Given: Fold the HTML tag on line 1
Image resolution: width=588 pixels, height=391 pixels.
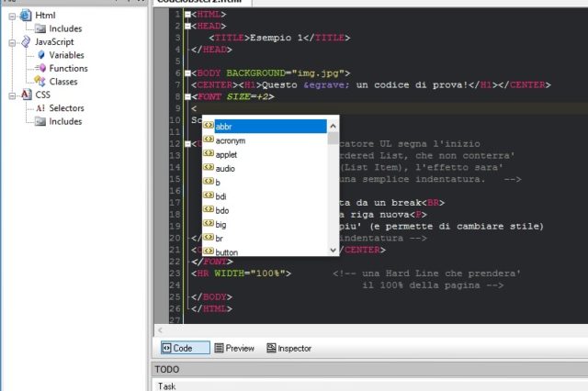Looking at the screenshot, I should coord(187,15).
